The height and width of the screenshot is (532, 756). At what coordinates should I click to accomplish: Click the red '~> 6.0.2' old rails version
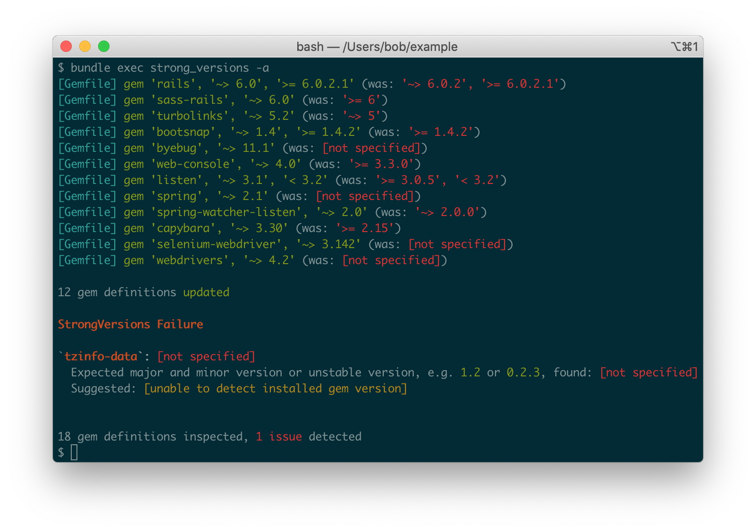tap(434, 84)
